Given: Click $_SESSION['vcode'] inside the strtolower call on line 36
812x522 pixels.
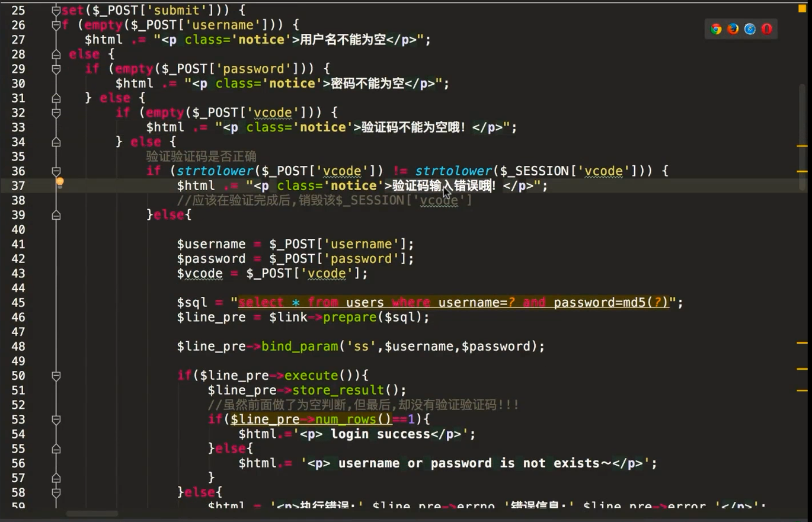Looking at the screenshot, I should [x=569, y=171].
